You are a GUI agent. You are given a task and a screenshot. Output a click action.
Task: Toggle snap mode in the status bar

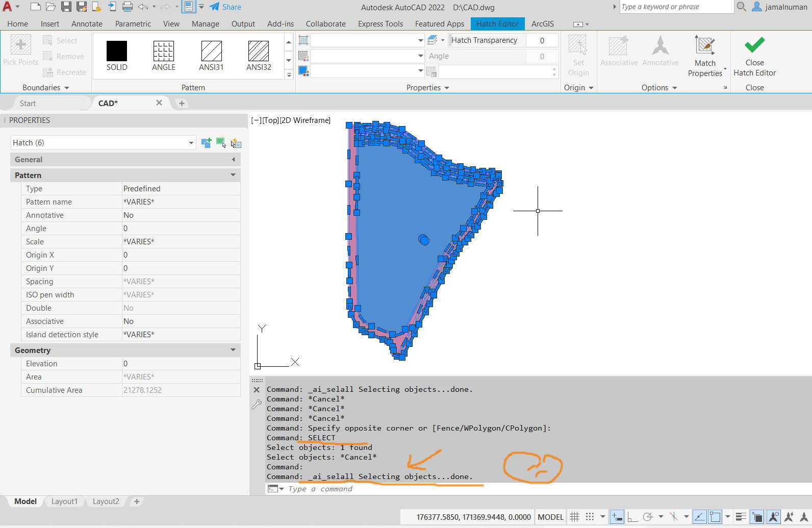(590, 517)
